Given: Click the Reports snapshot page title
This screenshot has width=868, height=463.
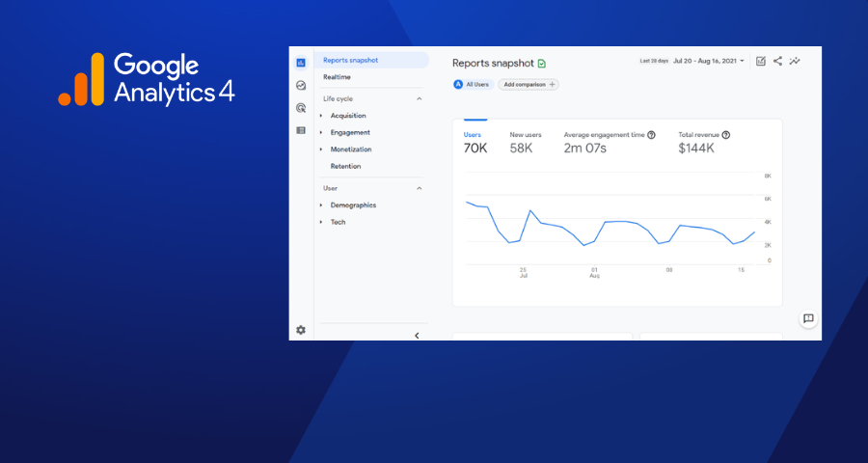Looking at the screenshot, I should click(x=493, y=63).
